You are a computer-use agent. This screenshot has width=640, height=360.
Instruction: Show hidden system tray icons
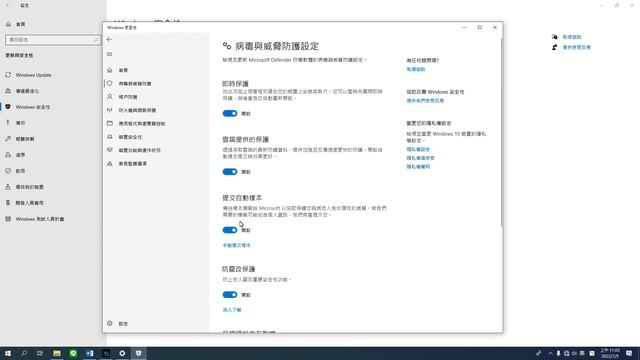(x=550, y=353)
